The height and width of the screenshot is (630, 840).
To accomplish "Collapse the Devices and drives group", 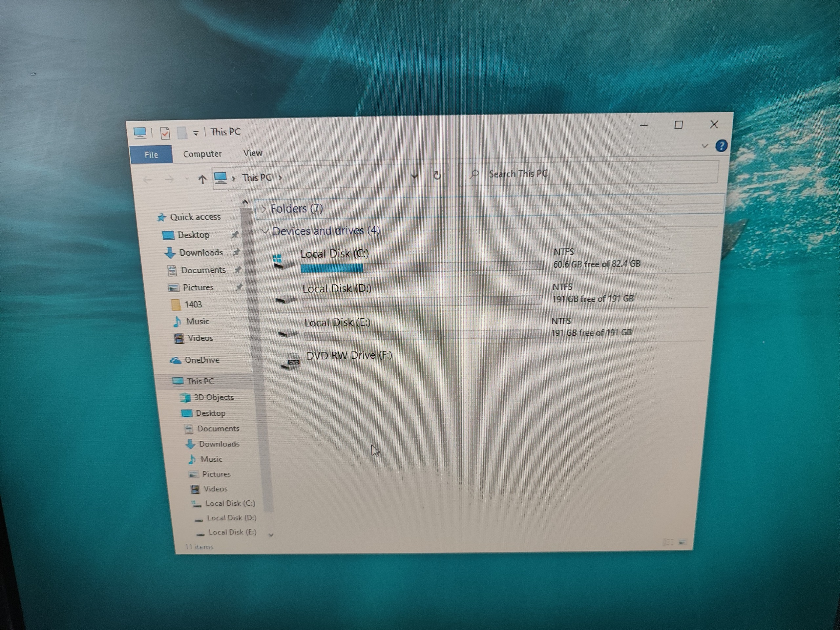I will click(x=265, y=231).
